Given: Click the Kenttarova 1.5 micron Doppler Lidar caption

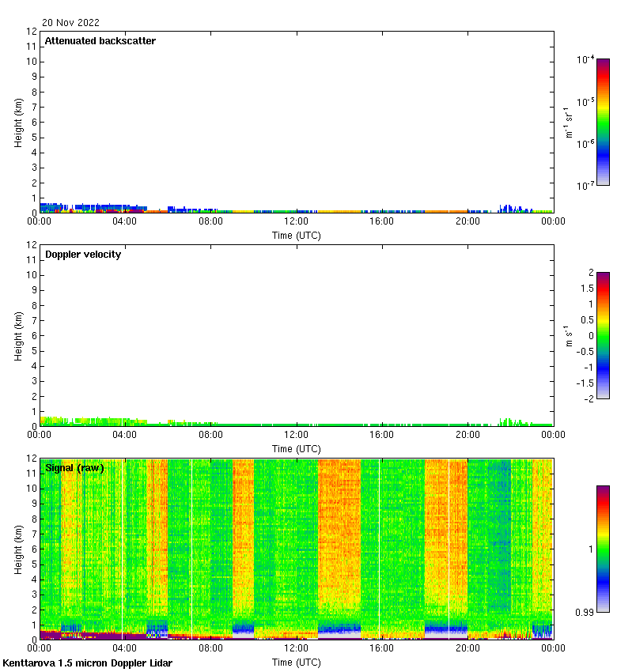Looking at the screenshot, I should pyautogui.click(x=87, y=663).
